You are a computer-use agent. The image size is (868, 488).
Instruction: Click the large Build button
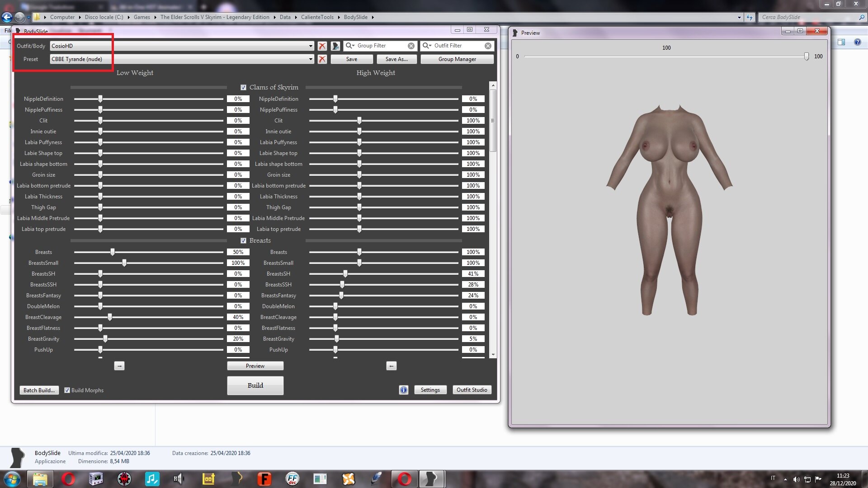[255, 385]
